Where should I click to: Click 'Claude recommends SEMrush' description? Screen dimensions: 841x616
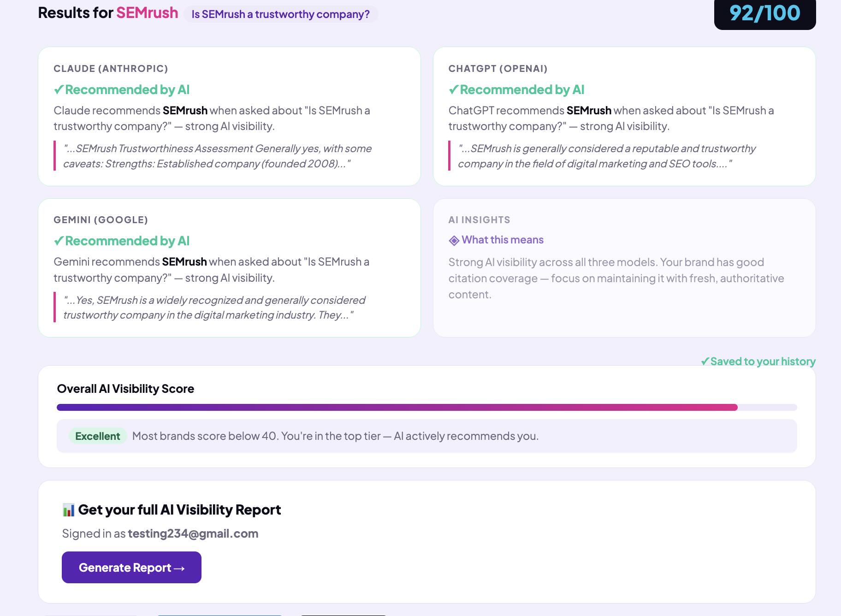(212, 118)
